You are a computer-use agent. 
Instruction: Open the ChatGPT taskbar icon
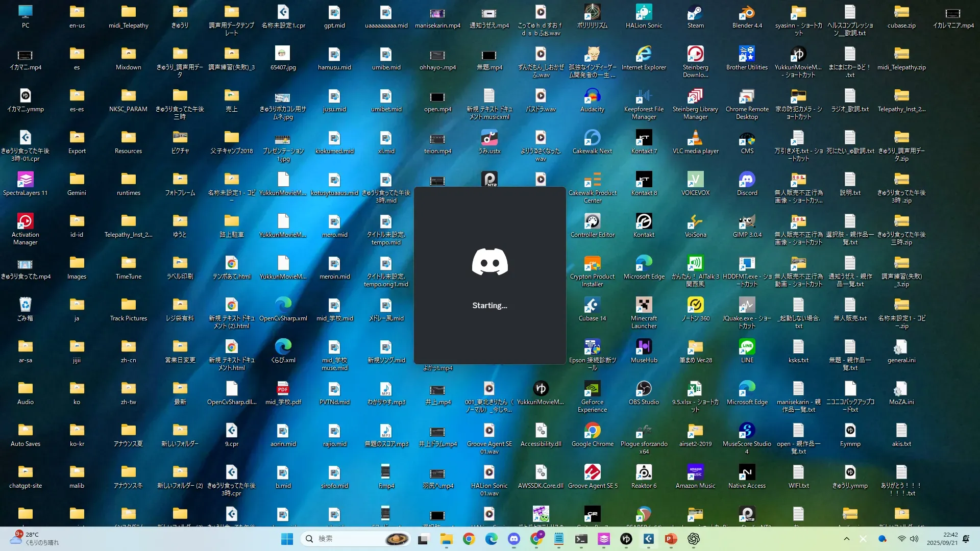click(x=693, y=539)
